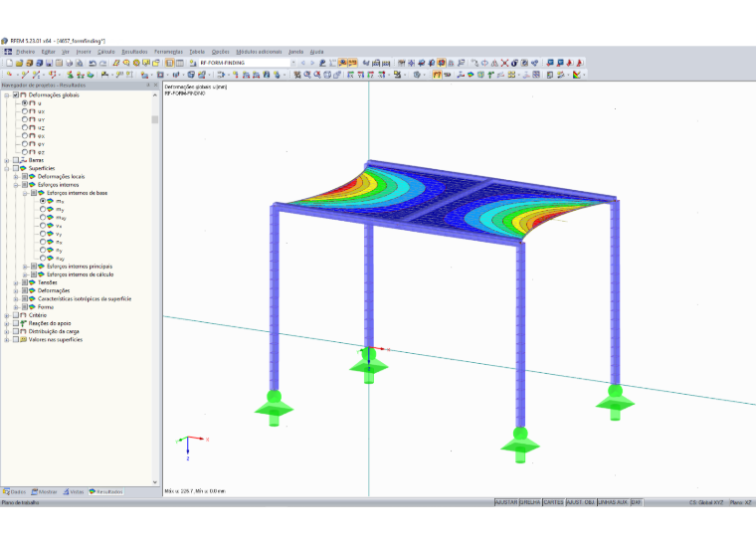
Task: Click the highlighted show results icon
Action: pyautogui.click(x=343, y=63)
